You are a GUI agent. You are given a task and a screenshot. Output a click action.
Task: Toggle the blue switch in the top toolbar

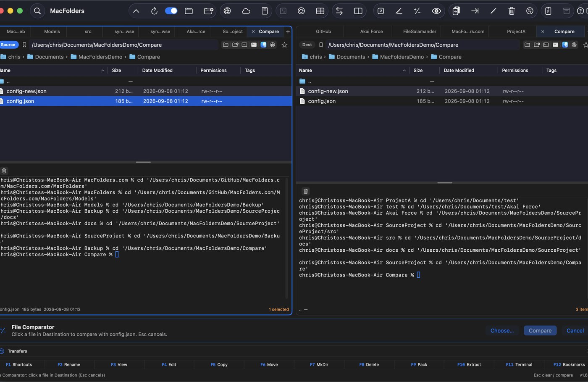click(171, 11)
